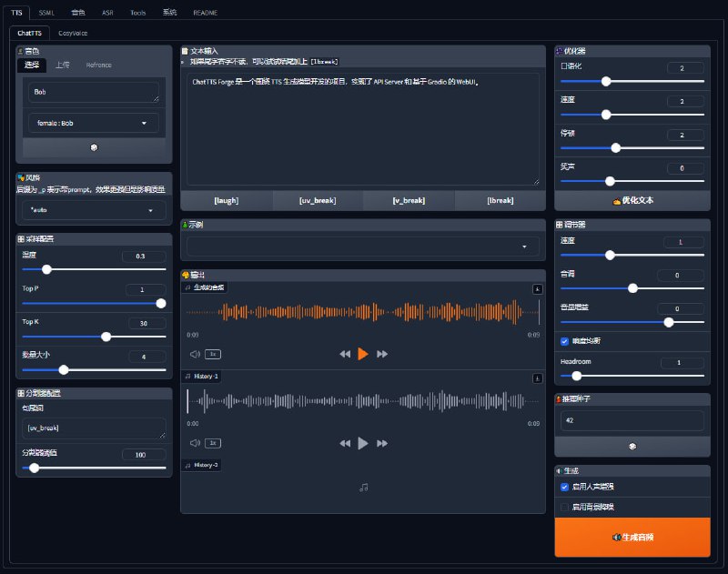Rewind the generated audio
Image resolution: width=728 pixels, height=574 pixels.
pyautogui.click(x=344, y=354)
